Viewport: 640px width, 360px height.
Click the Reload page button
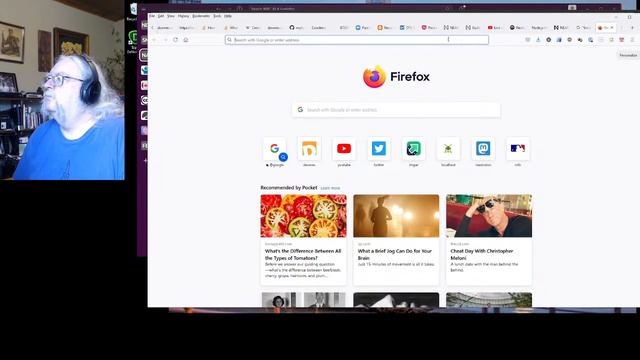(x=175, y=40)
